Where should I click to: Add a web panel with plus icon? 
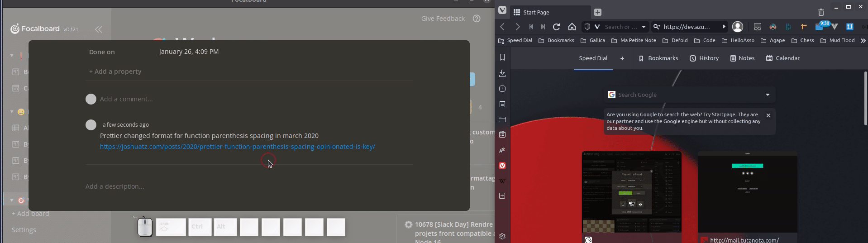[502, 196]
